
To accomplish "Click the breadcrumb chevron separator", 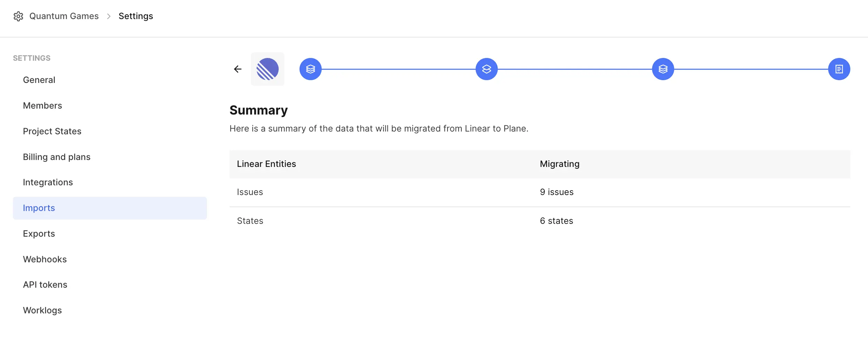I will 109,16.
